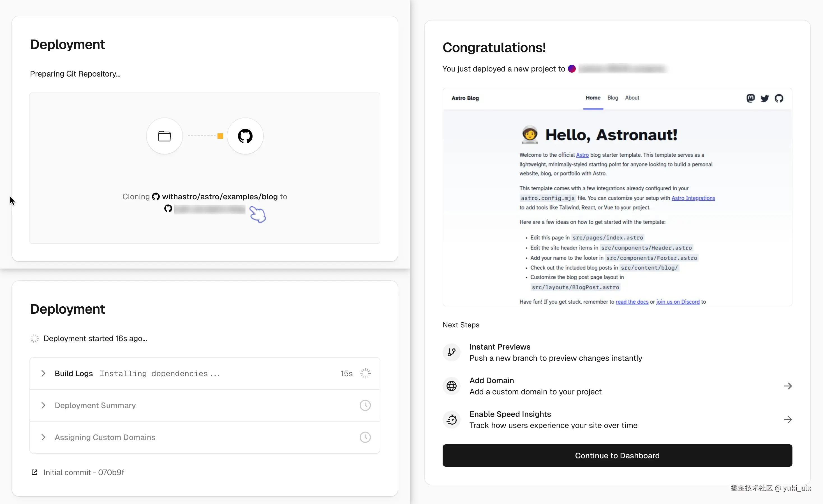This screenshot has width=823, height=504.
Task: Click the spinner beside Deployment started
Action: coord(35,338)
